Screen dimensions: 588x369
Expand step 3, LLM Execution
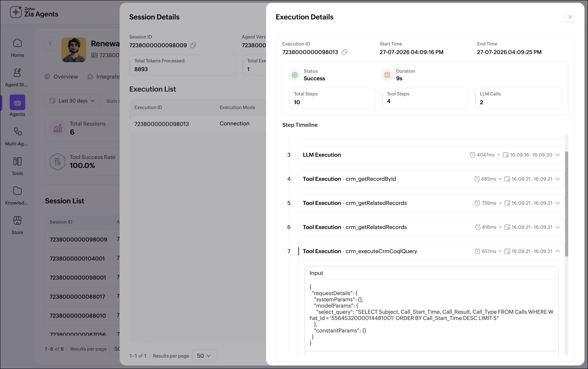point(558,155)
